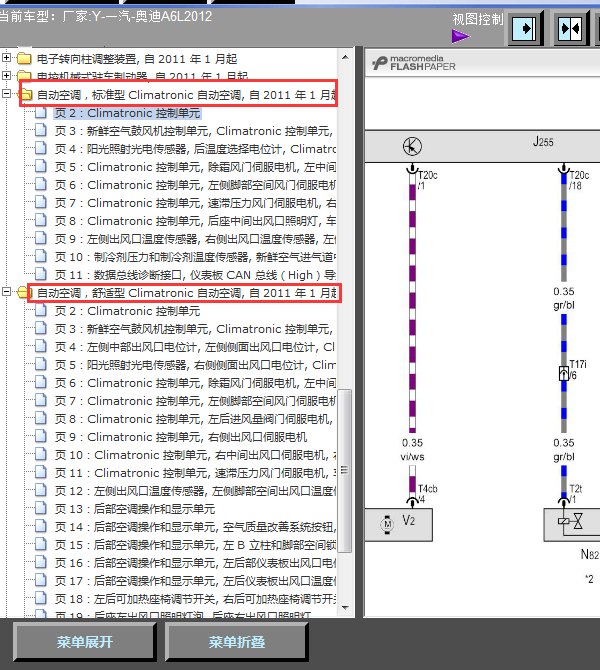Screen dimensions: 600x670
Task: Click folder icon of 舒适型 Climatronic 自动空调
Action: tap(24, 293)
